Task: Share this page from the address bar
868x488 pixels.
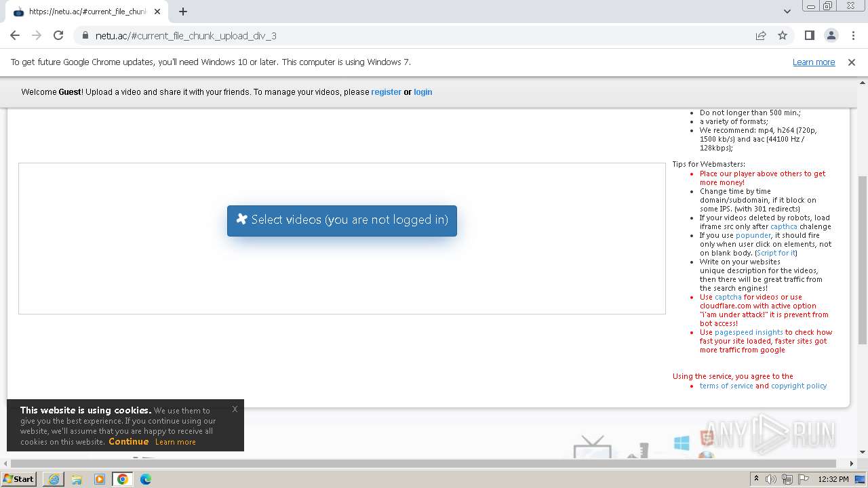Action: click(x=761, y=36)
